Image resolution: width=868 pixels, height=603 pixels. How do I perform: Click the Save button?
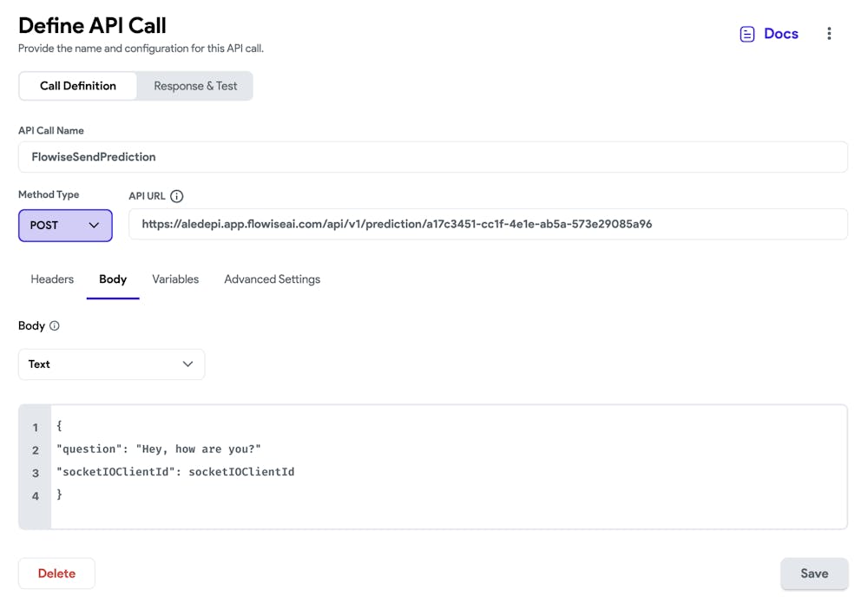[813, 574]
